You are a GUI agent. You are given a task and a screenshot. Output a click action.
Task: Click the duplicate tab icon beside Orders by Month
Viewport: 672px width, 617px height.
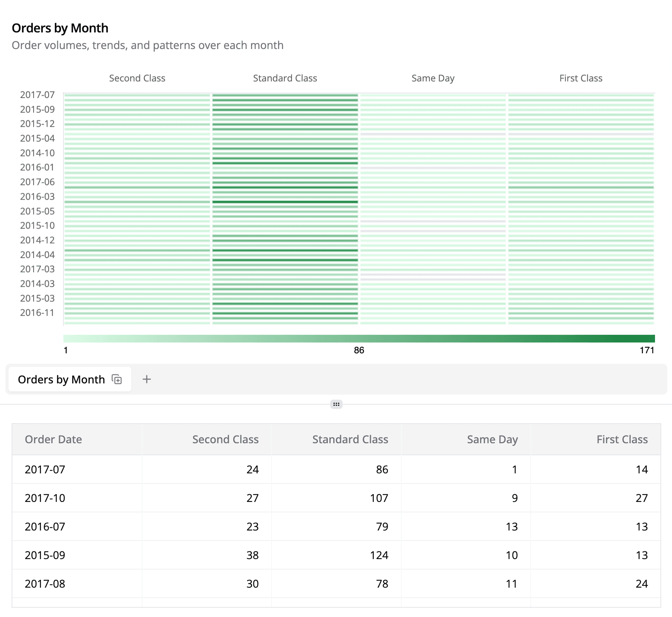tap(117, 380)
